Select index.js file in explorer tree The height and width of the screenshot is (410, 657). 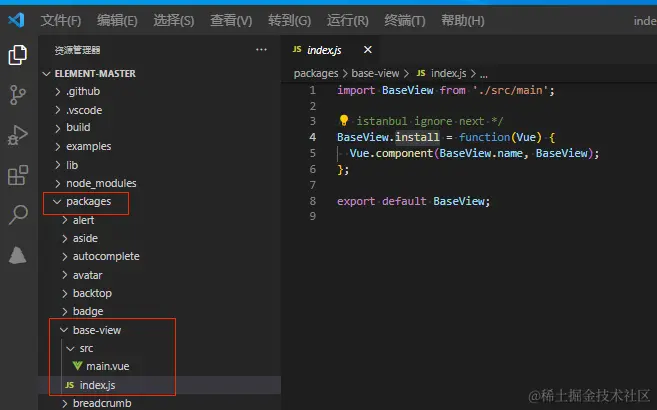[97, 385]
